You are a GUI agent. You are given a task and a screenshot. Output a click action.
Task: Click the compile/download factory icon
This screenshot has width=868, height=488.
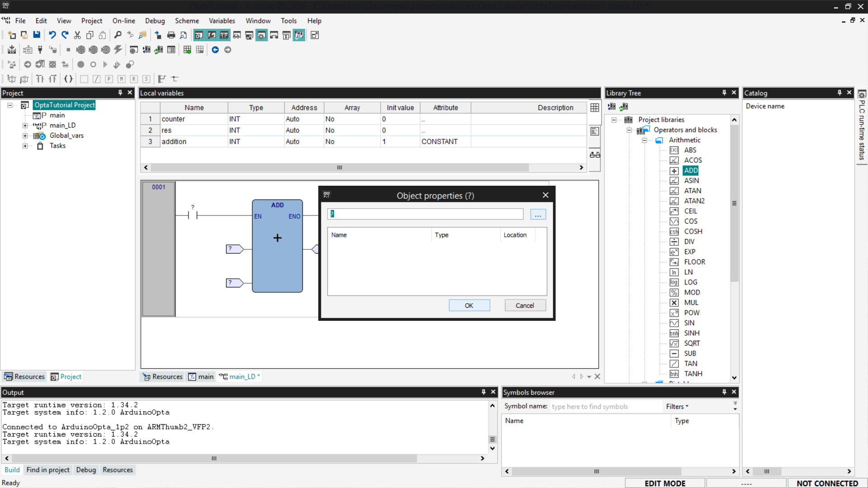(x=12, y=50)
